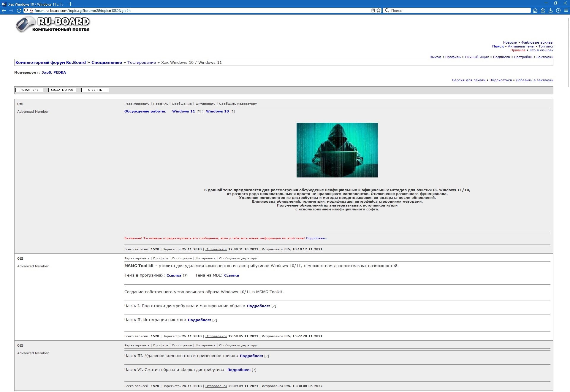Click the hooded hacker image

pos(337,150)
